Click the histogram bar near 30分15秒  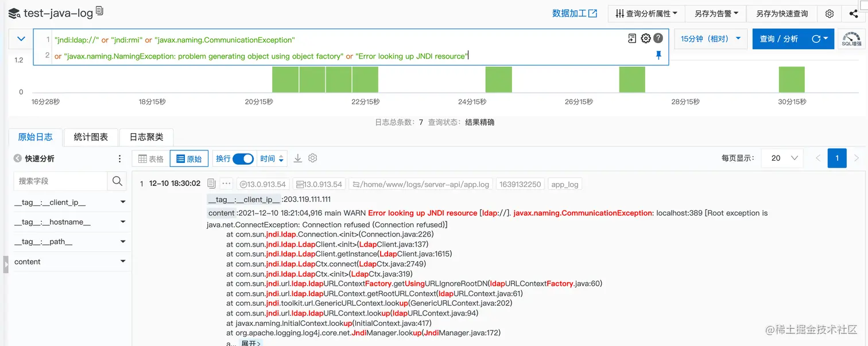[792, 79]
